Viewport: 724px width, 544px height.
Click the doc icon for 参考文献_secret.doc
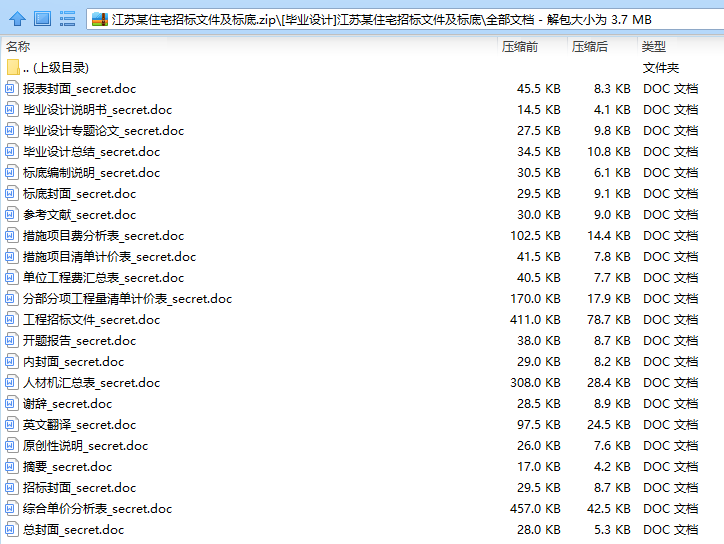(12, 215)
